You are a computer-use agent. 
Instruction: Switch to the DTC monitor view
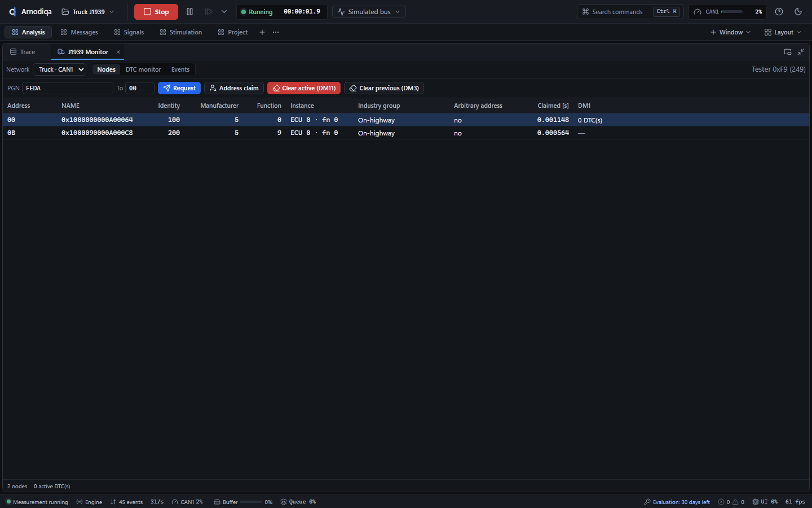click(x=143, y=69)
